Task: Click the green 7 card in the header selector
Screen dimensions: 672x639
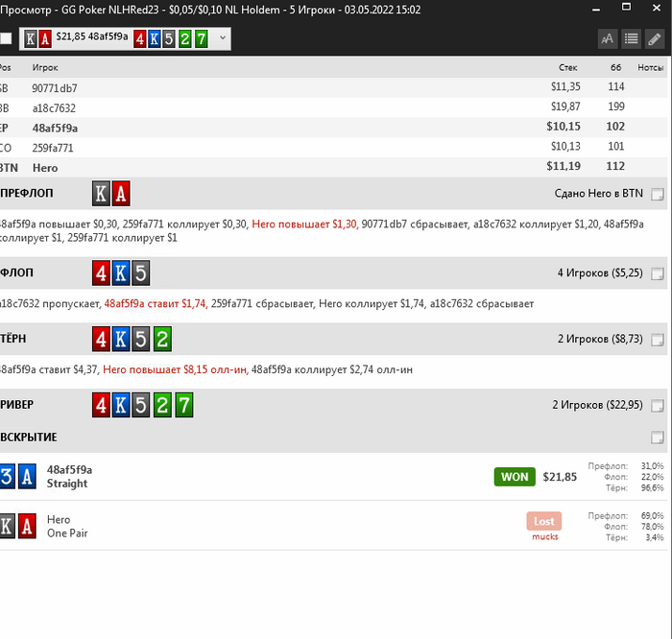Action: click(x=201, y=39)
